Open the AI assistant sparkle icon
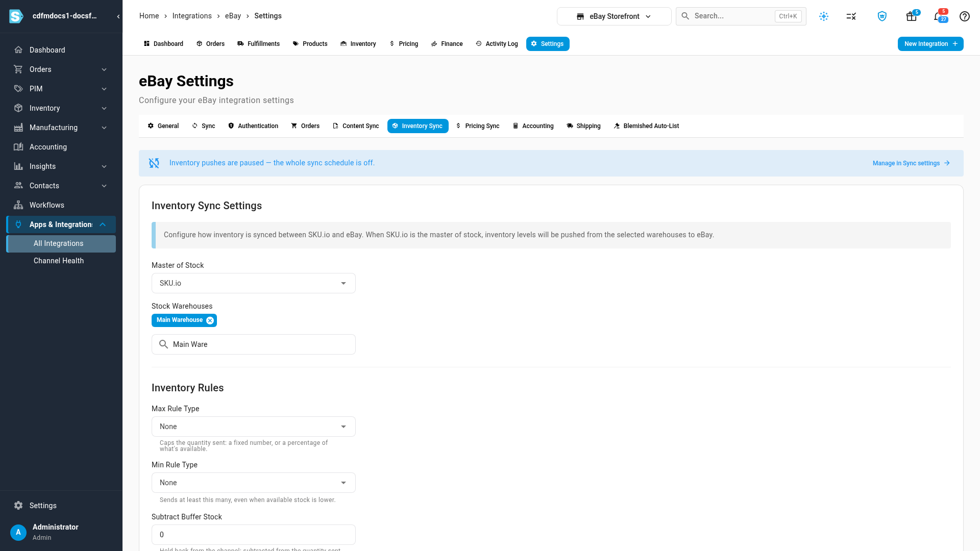Viewport: 980px width, 551px height. (x=824, y=16)
